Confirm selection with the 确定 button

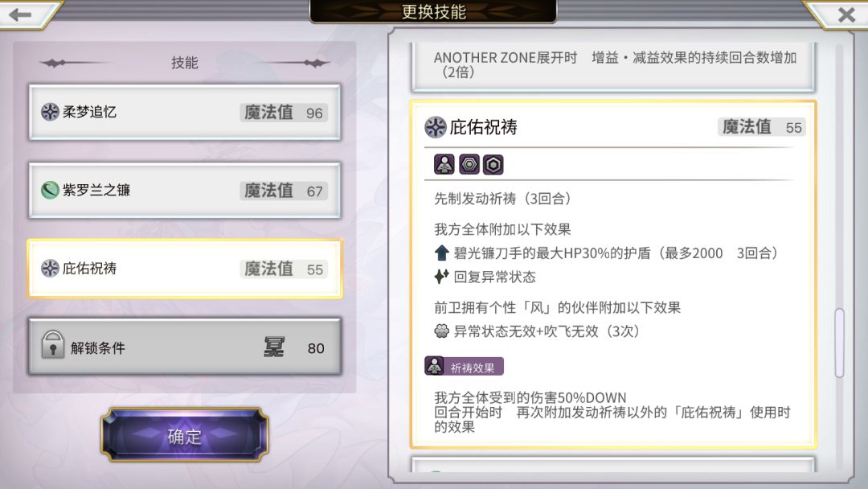184,436
